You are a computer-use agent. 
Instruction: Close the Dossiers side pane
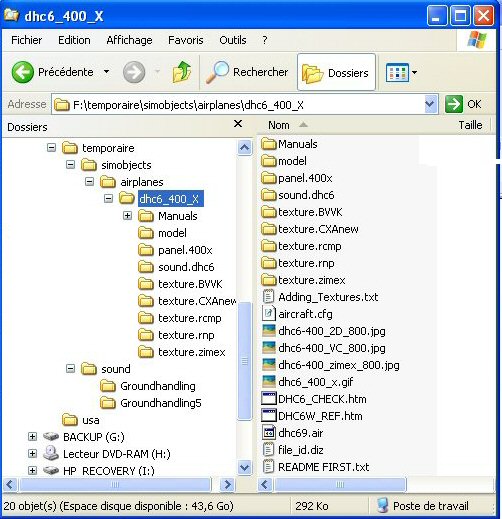(238, 124)
